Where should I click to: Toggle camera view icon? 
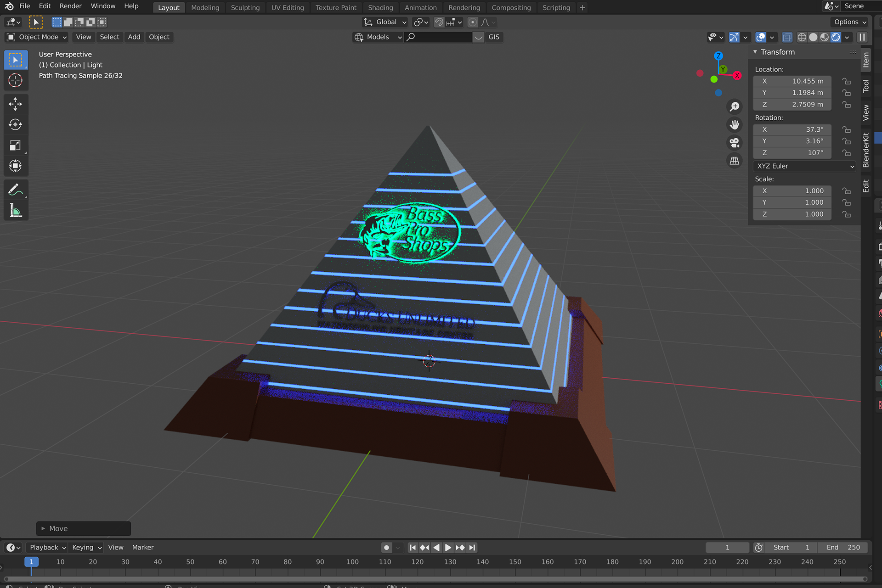pos(735,143)
